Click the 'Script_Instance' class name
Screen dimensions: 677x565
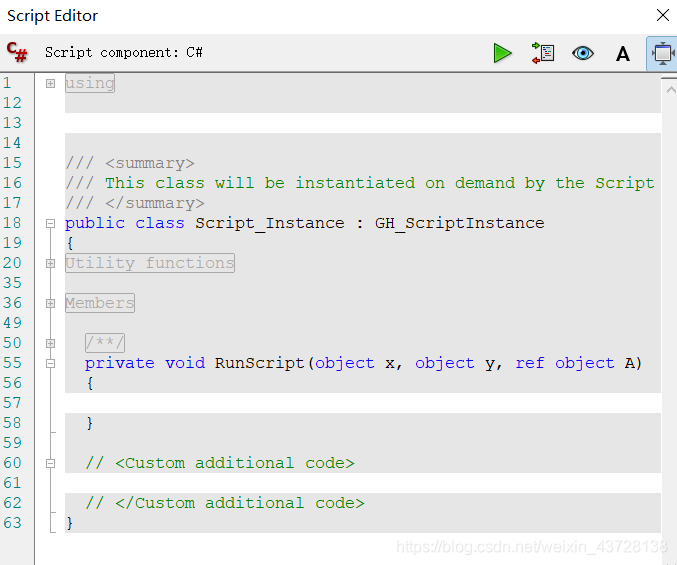[x=269, y=223]
